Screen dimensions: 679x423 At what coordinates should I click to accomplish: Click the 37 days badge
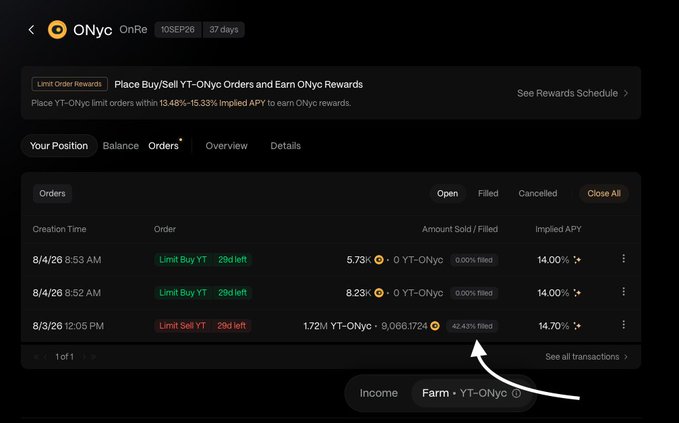[x=224, y=29]
